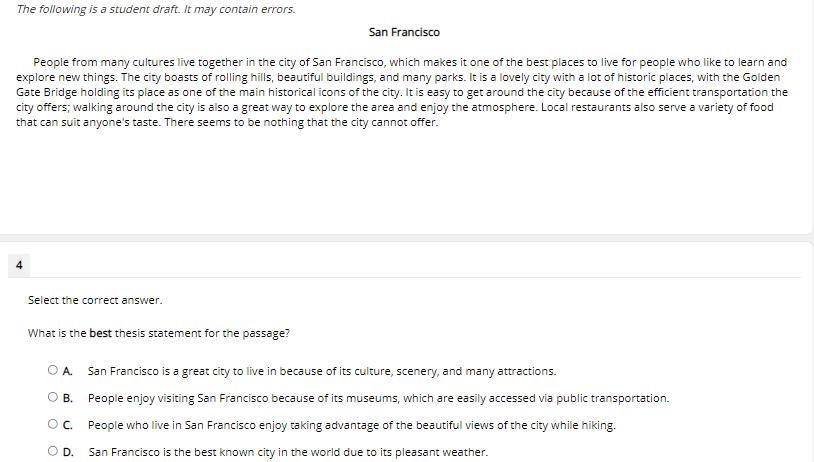Click the letter label 'C.' beside third option

pyautogui.click(x=67, y=425)
